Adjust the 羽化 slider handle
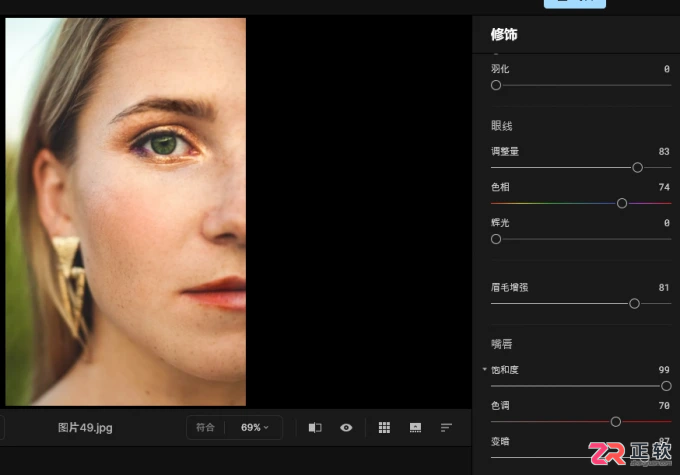 click(496, 85)
